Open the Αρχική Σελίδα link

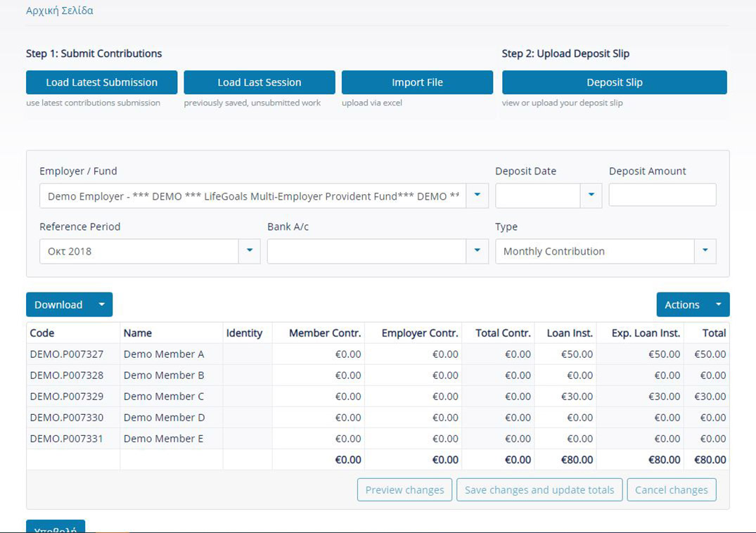point(59,10)
